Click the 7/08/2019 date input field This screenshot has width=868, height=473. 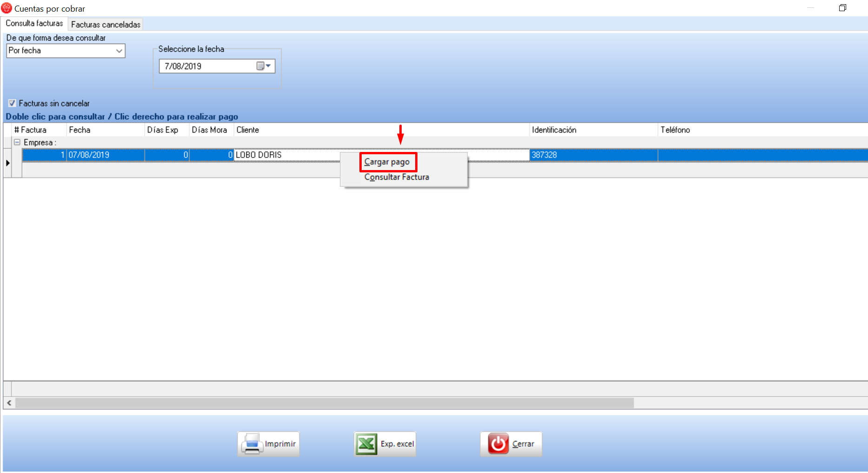point(207,66)
